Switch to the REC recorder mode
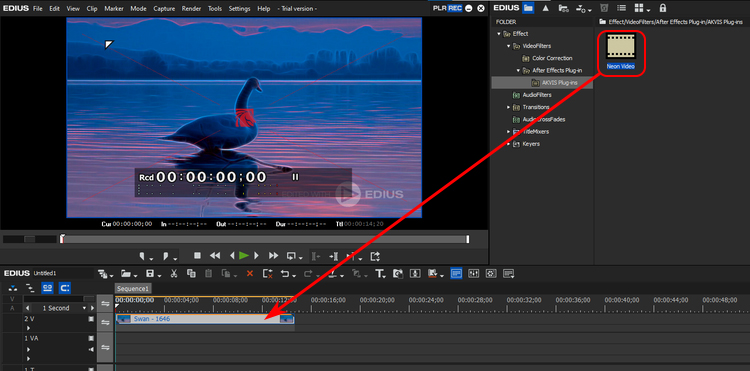 (x=454, y=8)
